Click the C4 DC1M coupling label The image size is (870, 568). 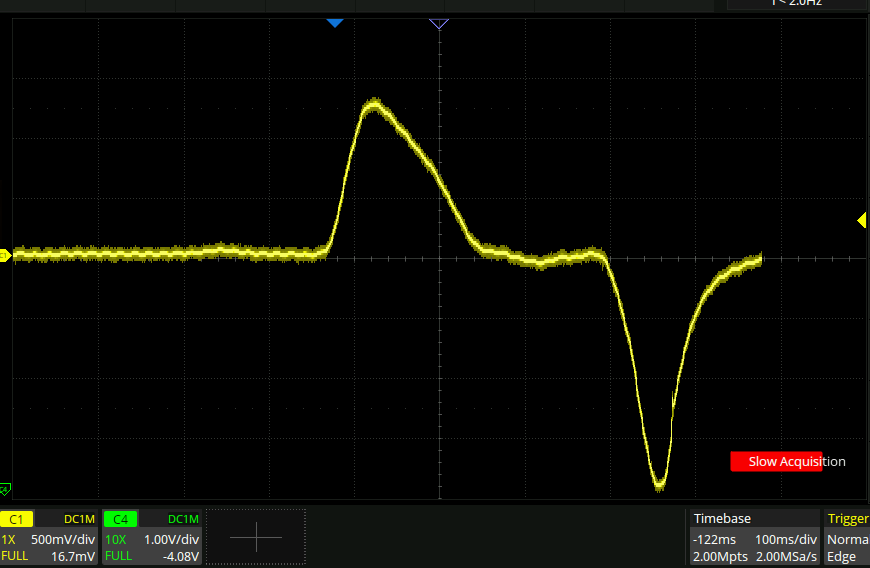(x=184, y=519)
